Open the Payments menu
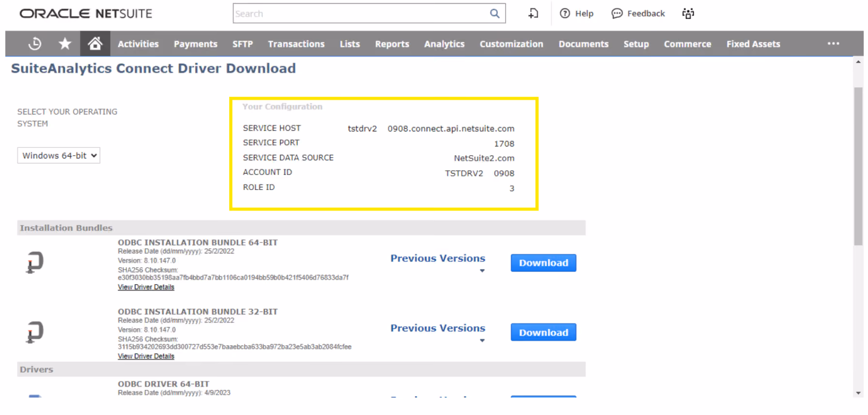The width and height of the screenshot is (868, 415). [x=196, y=44]
